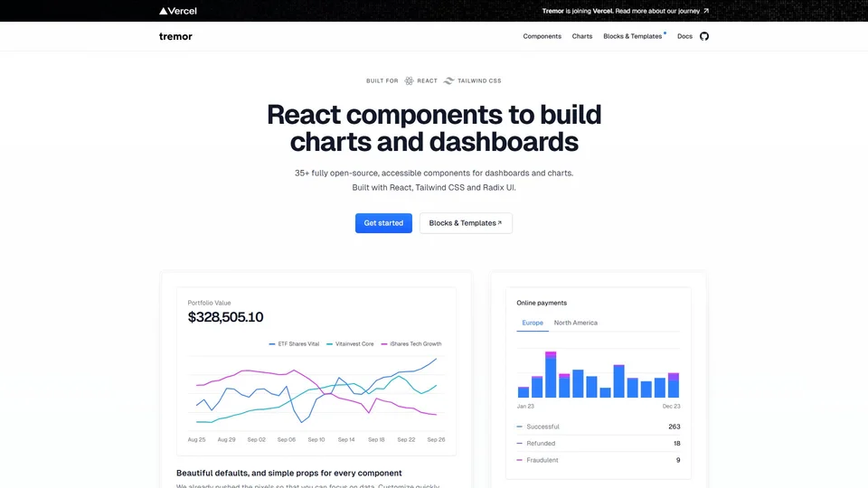Image resolution: width=868 pixels, height=488 pixels.
Task: Click the iShares Tech Growth legend item
Action: click(411, 344)
